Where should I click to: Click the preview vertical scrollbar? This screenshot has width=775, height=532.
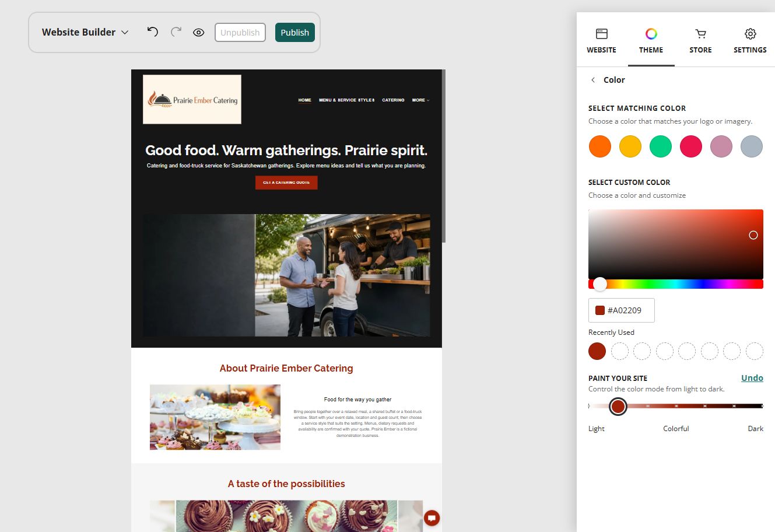coord(444,156)
